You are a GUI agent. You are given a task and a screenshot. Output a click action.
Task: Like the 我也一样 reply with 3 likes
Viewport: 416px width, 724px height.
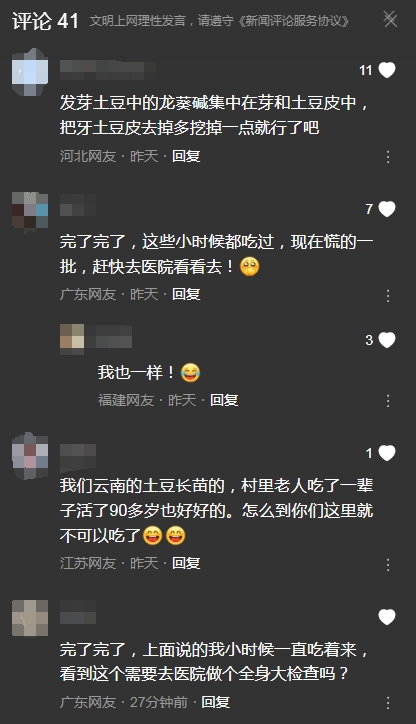coord(387,340)
